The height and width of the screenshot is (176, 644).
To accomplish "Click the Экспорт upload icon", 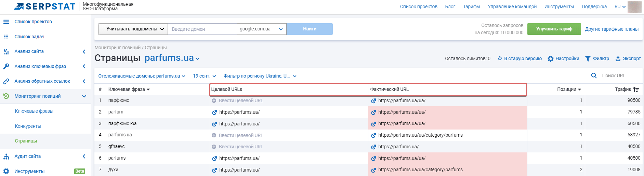I will click(618, 59).
